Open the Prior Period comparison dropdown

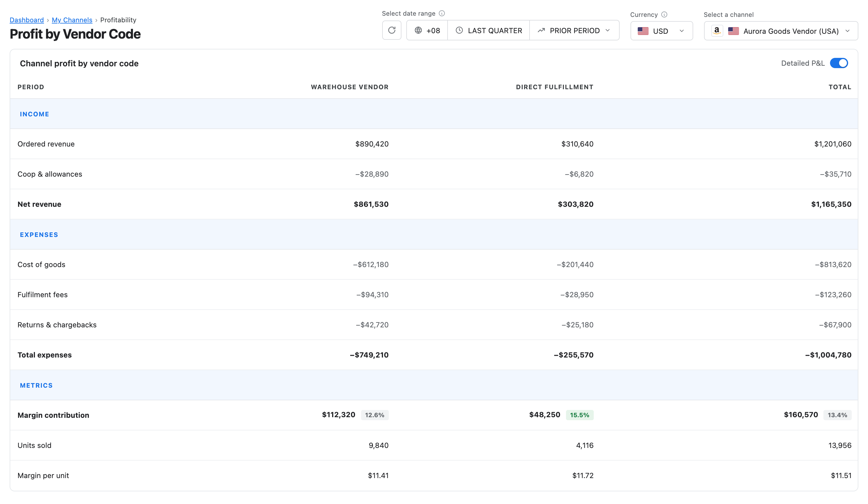click(574, 30)
